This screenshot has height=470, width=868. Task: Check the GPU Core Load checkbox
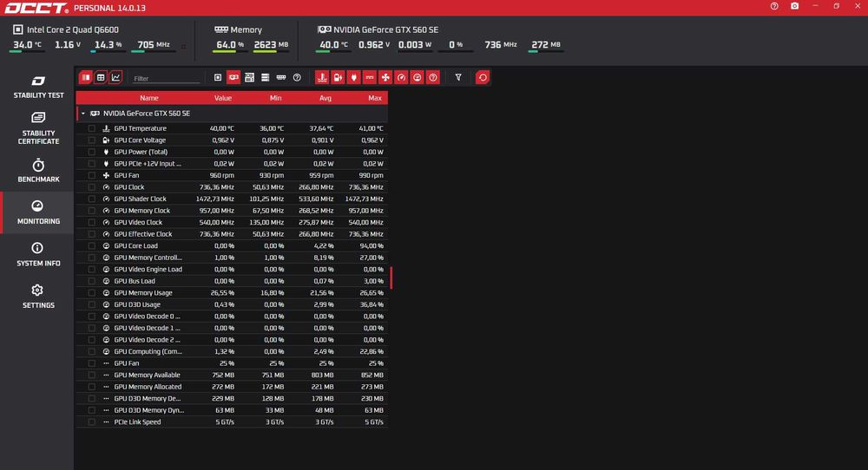tap(91, 245)
